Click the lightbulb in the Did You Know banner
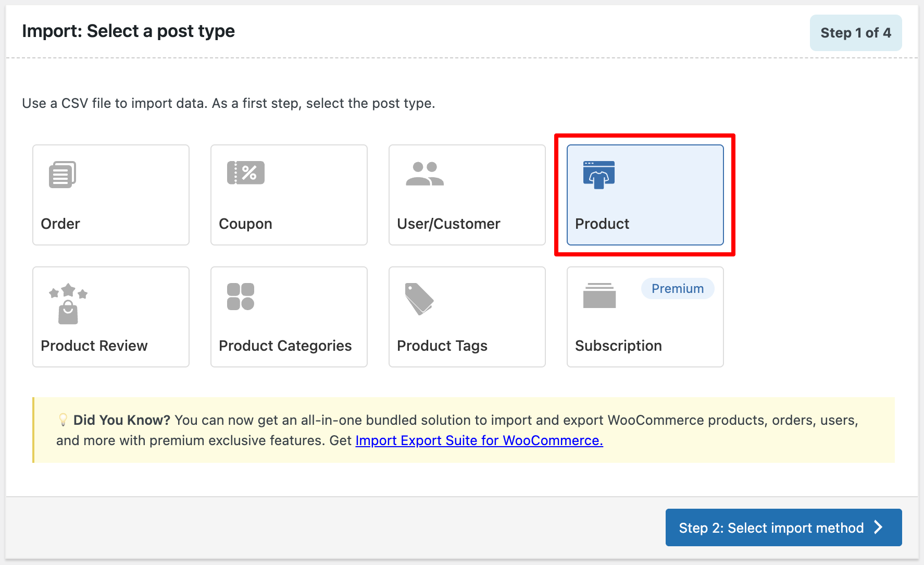The height and width of the screenshot is (565, 924). (x=62, y=419)
